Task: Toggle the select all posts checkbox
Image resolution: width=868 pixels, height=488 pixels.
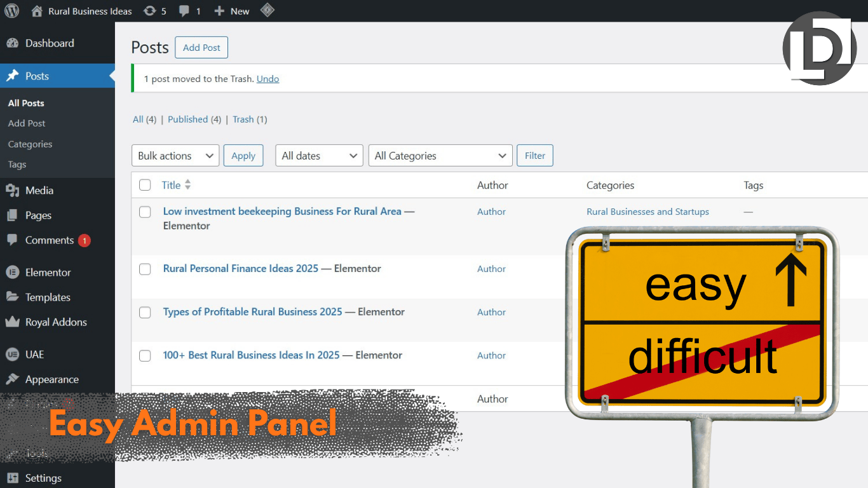Action: point(145,185)
